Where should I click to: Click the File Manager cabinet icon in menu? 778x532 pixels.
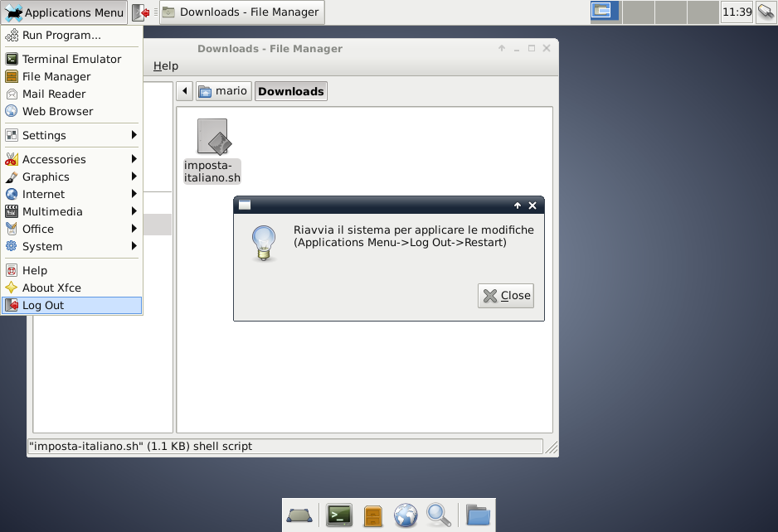(12, 76)
